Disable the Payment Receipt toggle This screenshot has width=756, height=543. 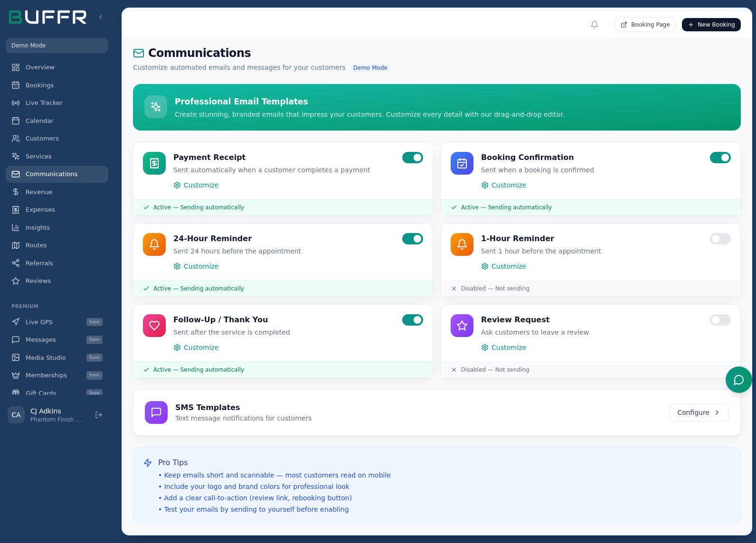point(412,158)
